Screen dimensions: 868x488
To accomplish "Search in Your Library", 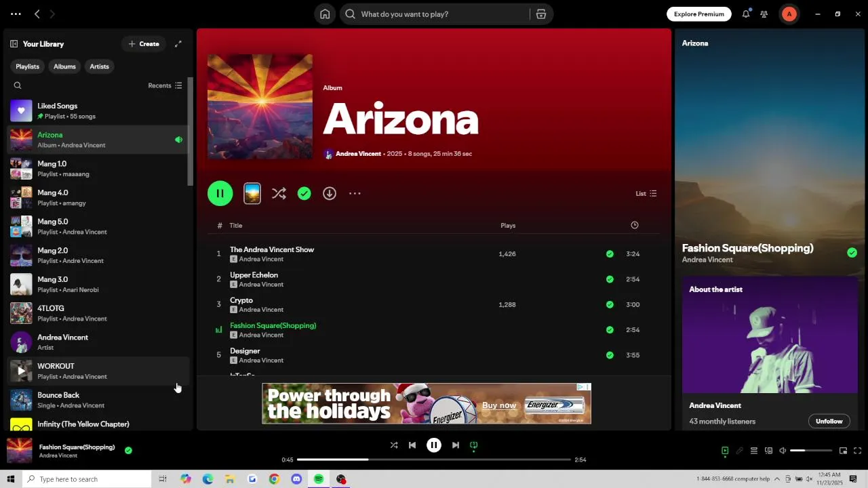I will coord(18,85).
